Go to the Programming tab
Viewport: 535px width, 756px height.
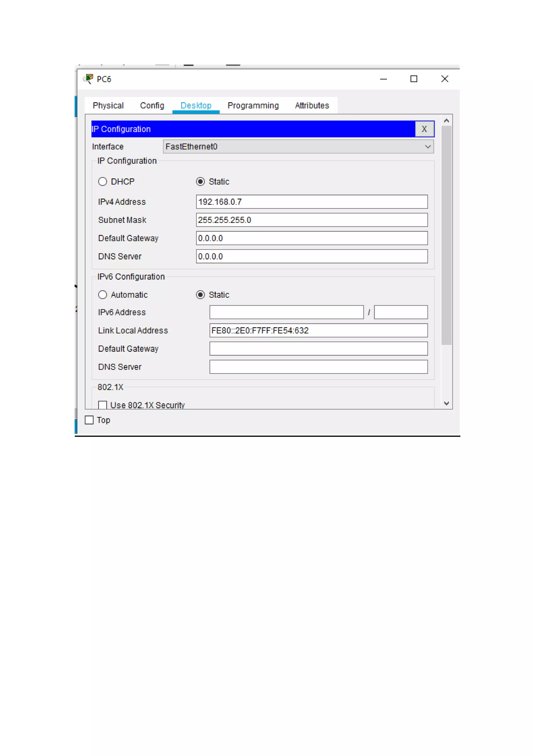(x=253, y=106)
